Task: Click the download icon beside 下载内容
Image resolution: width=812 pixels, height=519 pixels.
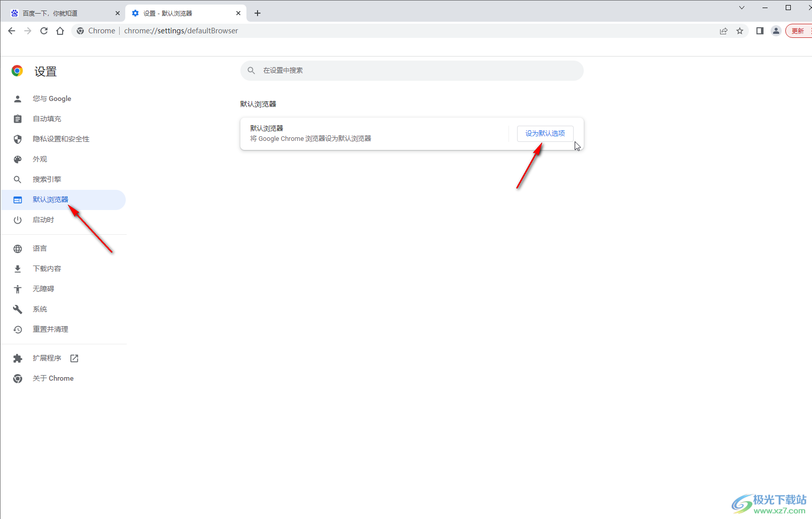Action: click(x=18, y=269)
